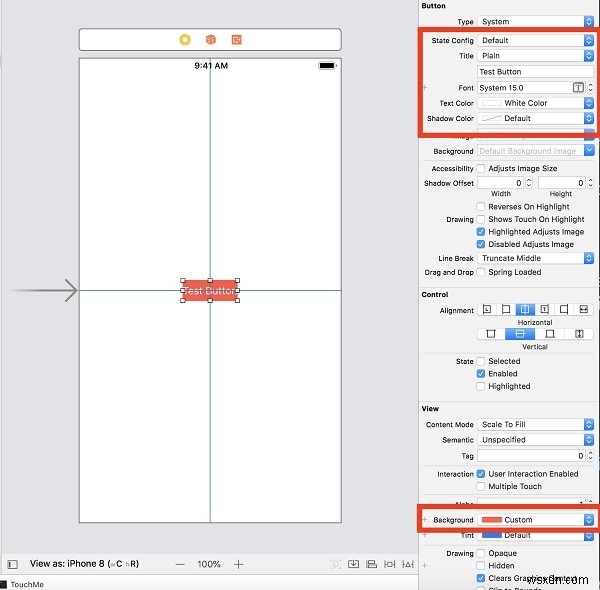Zoom in with the plus icon
The height and width of the screenshot is (590, 600).
pyautogui.click(x=238, y=564)
